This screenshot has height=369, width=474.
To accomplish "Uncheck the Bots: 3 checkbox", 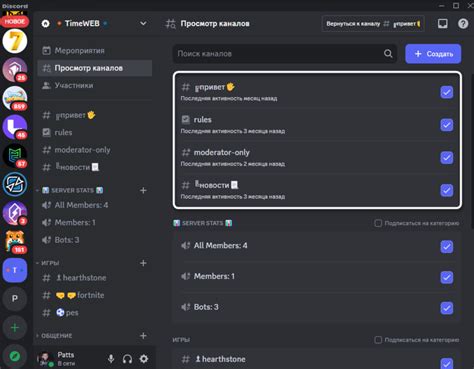I will (x=447, y=308).
